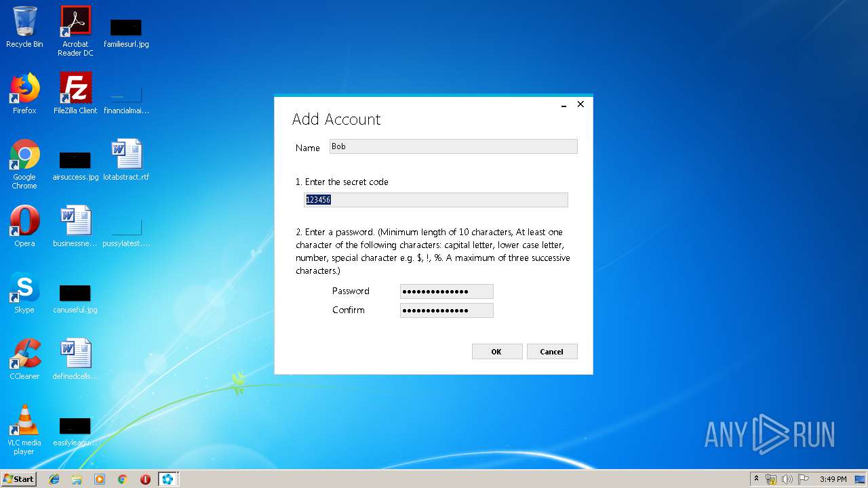Viewport: 868px width, 488px height.
Task: Switch to the active app taskbar button
Action: pos(167,479)
